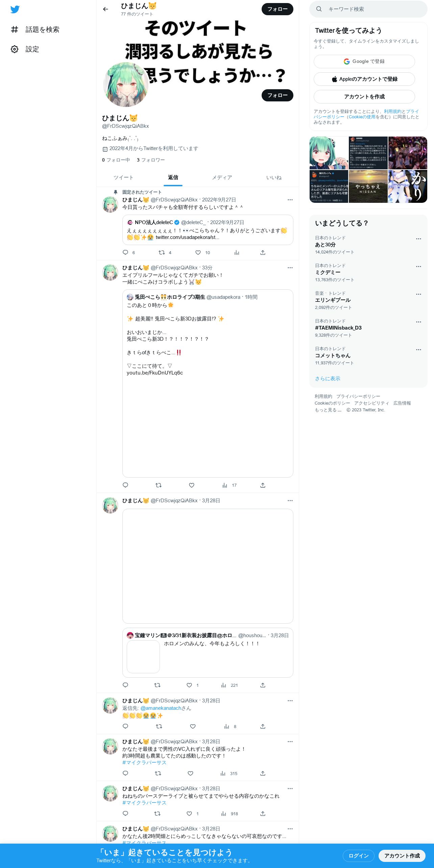Expand trends with さらに表示
Viewport: 434px width, 868px height.
coord(328,379)
